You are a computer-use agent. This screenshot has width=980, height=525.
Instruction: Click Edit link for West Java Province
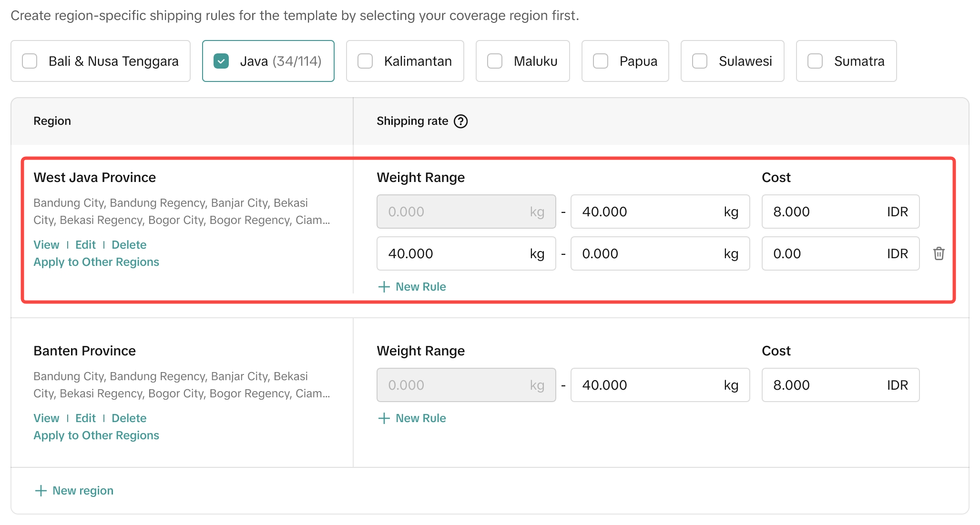[85, 245]
